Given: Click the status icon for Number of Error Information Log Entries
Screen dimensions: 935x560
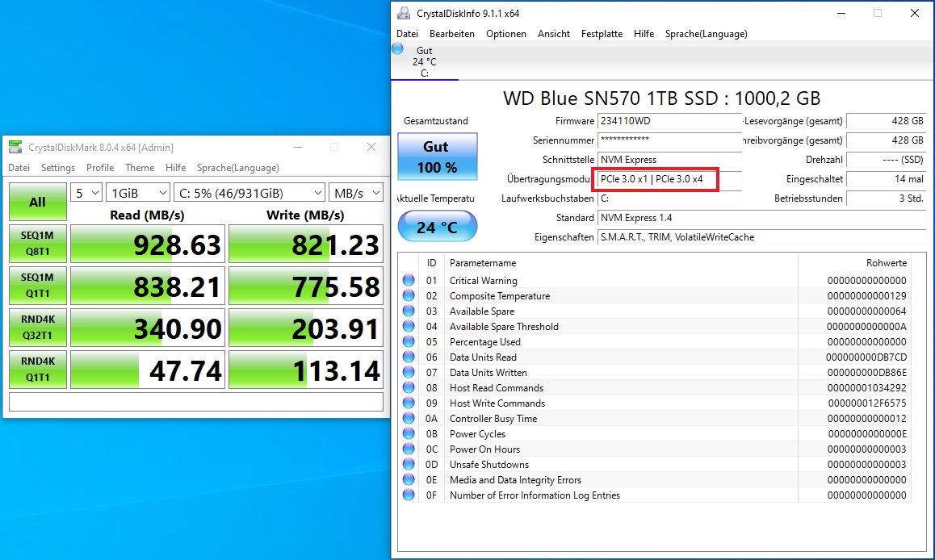Looking at the screenshot, I should pyautogui.click(x=409, y=495).
